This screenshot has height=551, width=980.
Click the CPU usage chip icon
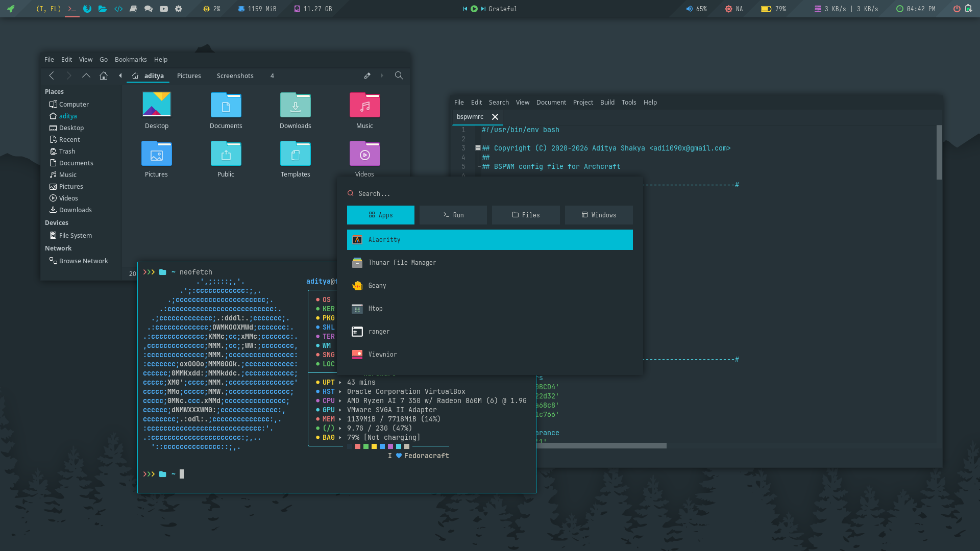(206, 9)
